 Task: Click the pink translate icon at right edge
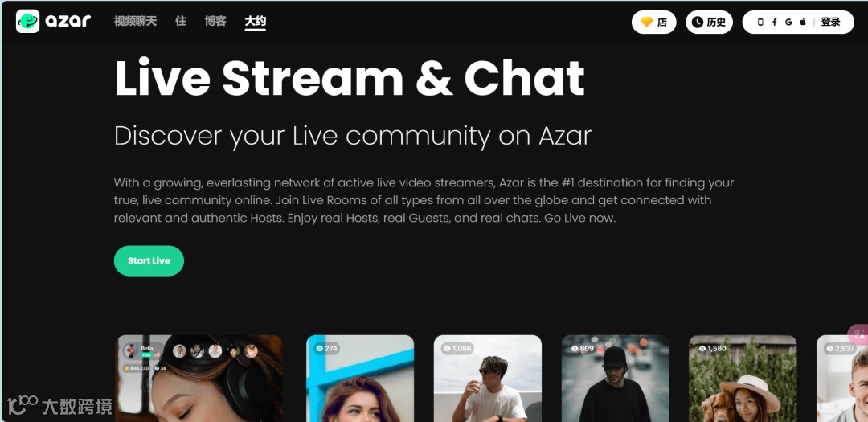pos(859,334)
